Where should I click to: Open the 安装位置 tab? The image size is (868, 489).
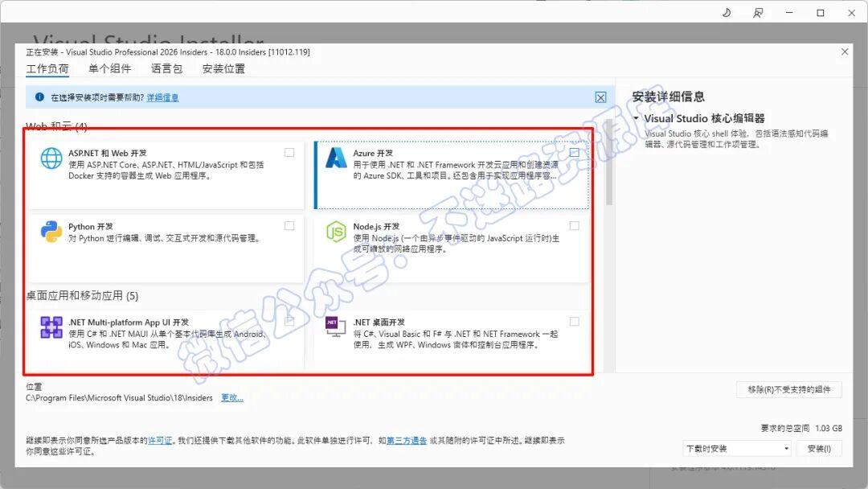223,68
